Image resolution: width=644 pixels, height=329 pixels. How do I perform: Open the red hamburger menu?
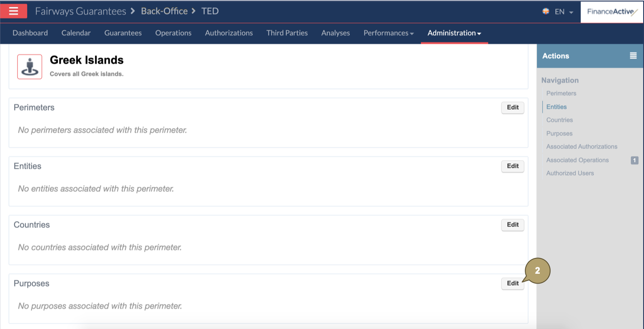point(14,11)
